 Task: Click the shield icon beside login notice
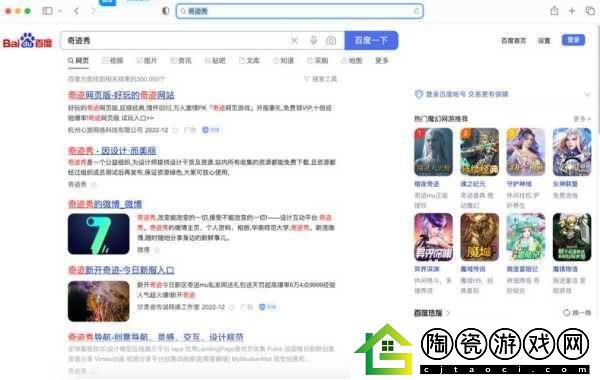pyautogui.click(x=419, y=94)
